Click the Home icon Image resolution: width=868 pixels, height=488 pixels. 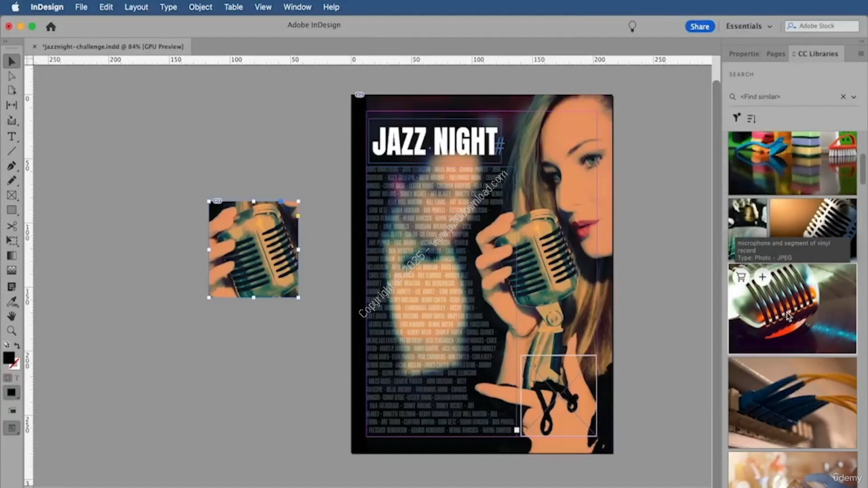pos(51,26)
